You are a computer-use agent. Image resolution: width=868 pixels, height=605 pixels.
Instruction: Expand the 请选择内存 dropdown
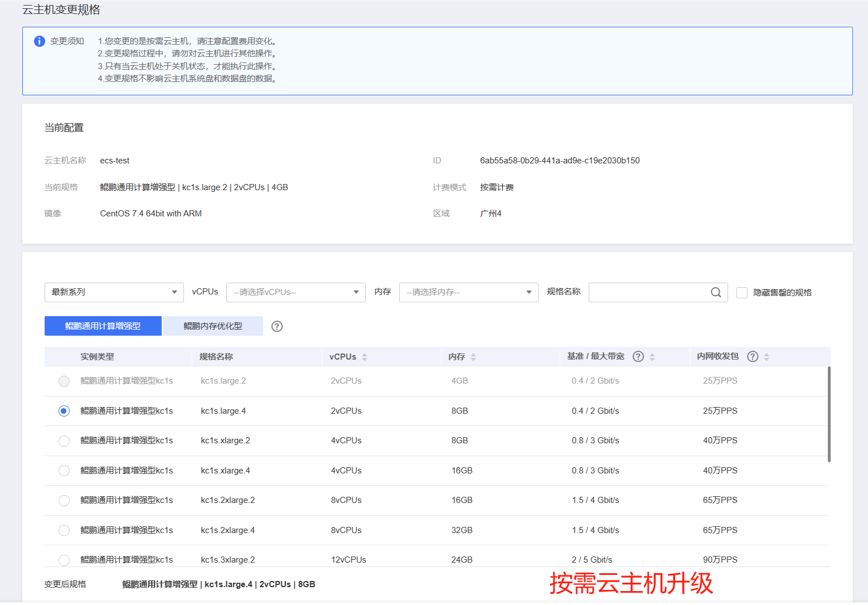tap(468, 292)
